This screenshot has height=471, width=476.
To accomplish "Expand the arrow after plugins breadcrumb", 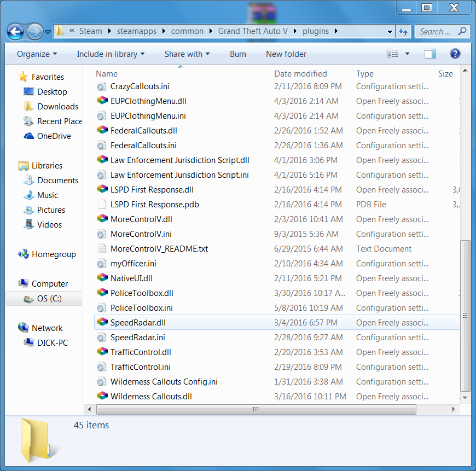I will [x=336, y=31].
